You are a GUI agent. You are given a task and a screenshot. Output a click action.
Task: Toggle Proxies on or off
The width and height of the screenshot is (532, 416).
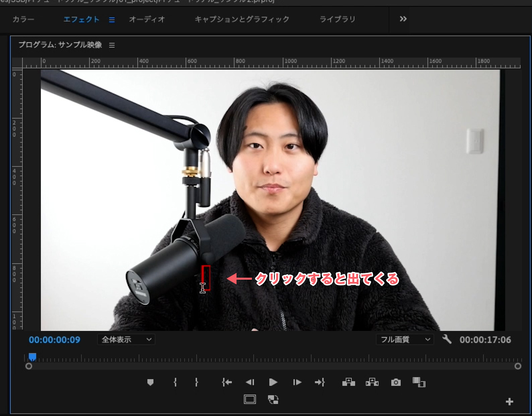click(x=273, y=399)
